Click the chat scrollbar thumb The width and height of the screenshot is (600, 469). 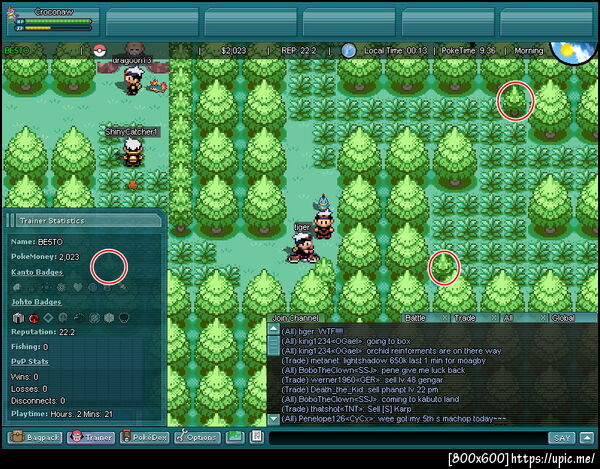274,345
